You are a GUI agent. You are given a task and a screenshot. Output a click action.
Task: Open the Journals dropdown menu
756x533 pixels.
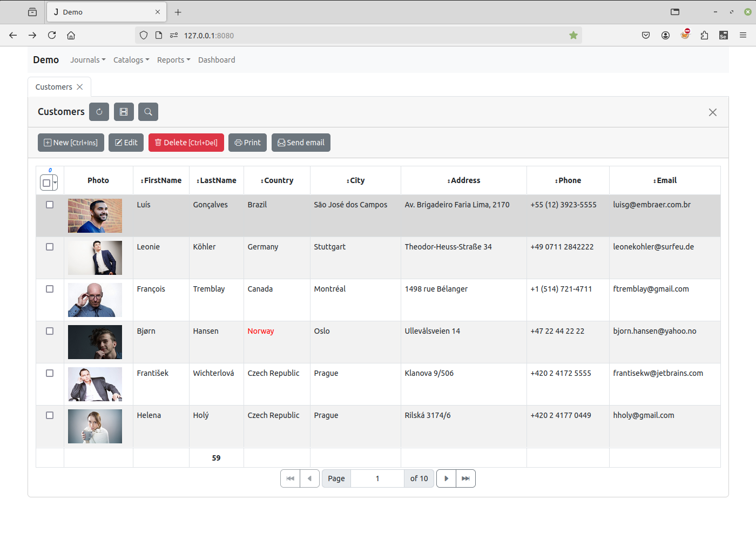click(87, 60)
